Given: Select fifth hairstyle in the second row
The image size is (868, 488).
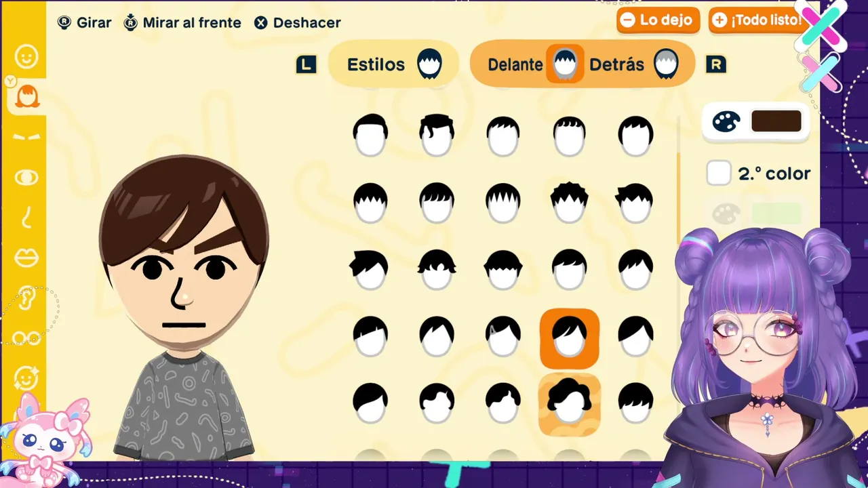Looking at the screenshot, I should click(635, 203).
